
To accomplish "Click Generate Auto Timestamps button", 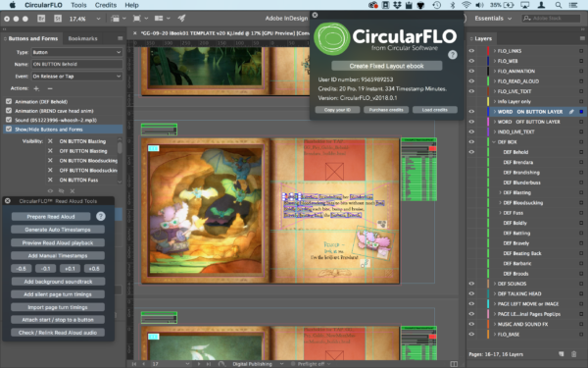I will 58,230.
